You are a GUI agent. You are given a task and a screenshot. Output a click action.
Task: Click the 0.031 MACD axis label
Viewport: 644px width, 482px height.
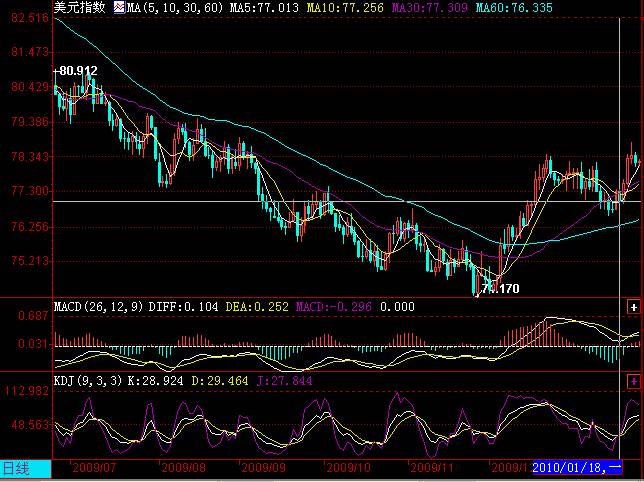coord(33,344)
